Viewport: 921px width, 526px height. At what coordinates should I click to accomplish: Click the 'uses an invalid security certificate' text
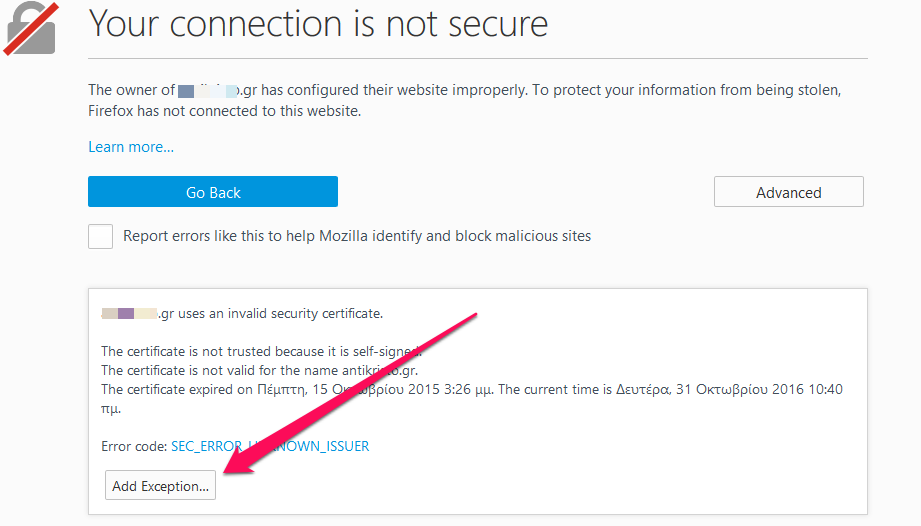click(280, 313)
